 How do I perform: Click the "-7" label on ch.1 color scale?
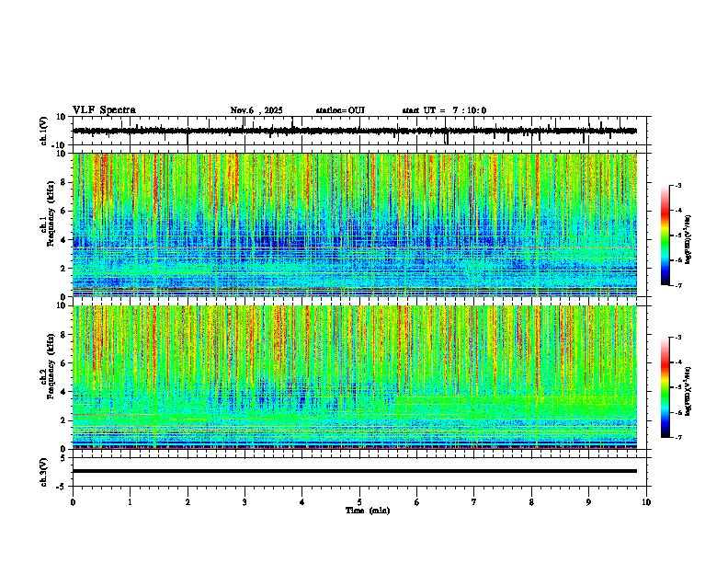pyautogui.click(x=678, y=285)
